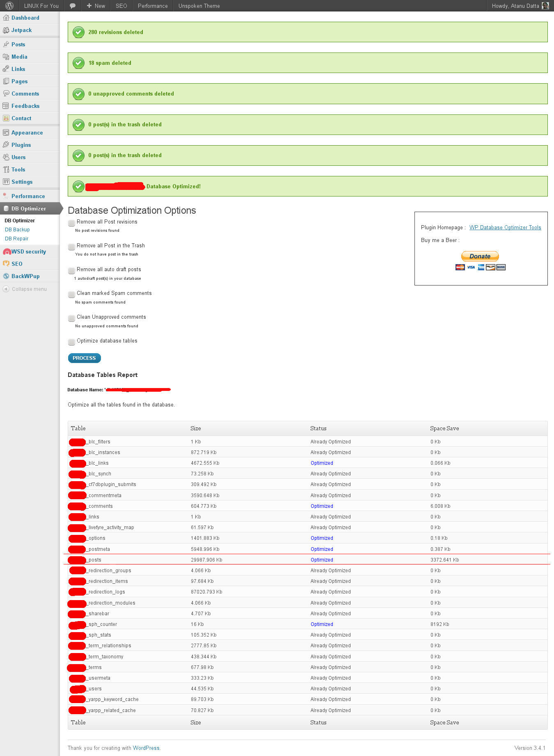Click the 3372.641 Kb space save value
This screenshot has width=554, height=756.
point(445,560)
